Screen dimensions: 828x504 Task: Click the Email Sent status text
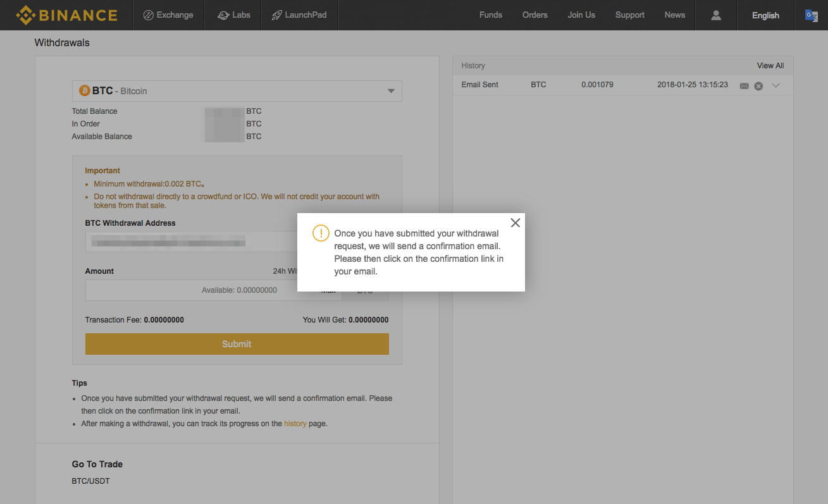(x=480, y=85)
